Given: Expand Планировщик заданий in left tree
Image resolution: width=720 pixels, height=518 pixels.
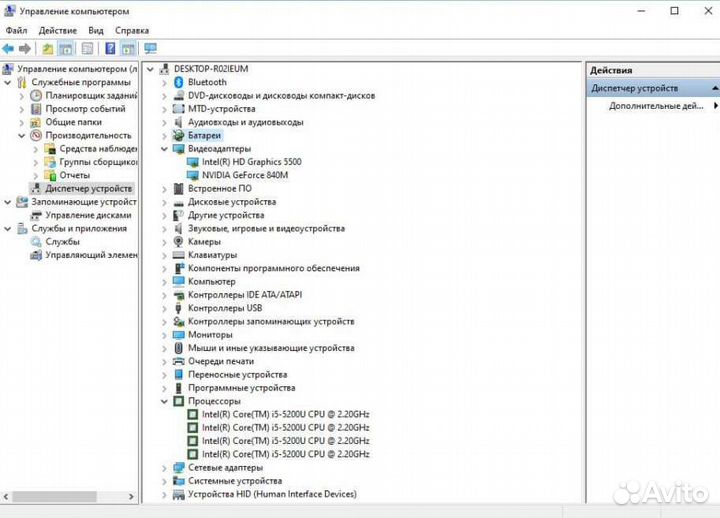Looking at the screenshot, I should click(x=22, y=96).
